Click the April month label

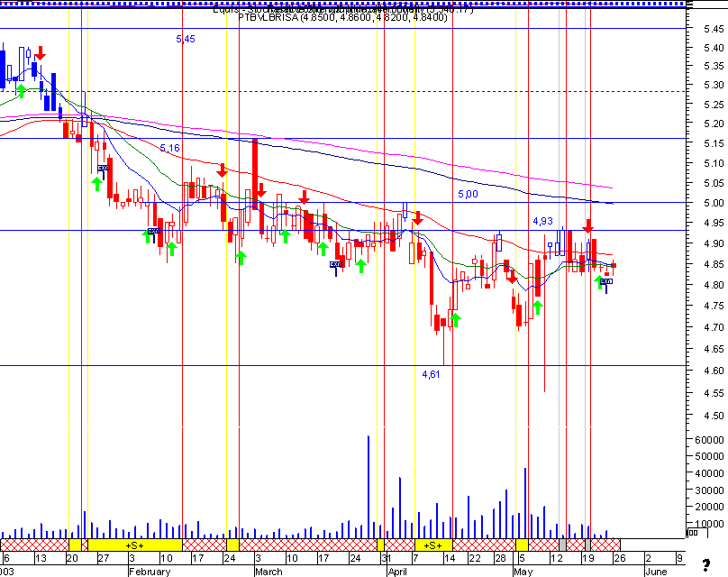[397, 572]
